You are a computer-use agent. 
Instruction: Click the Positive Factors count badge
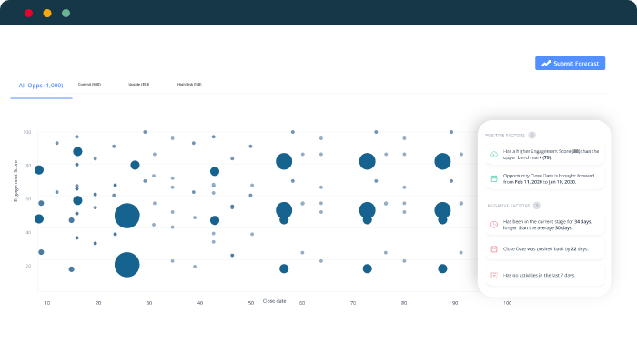532,135
